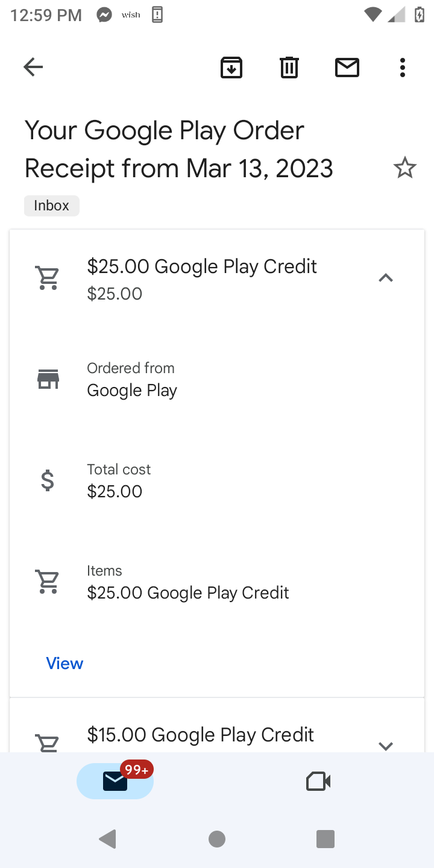Delete the email with trash icon
Viewport: 434px width, 868px height.
[289, 68]
